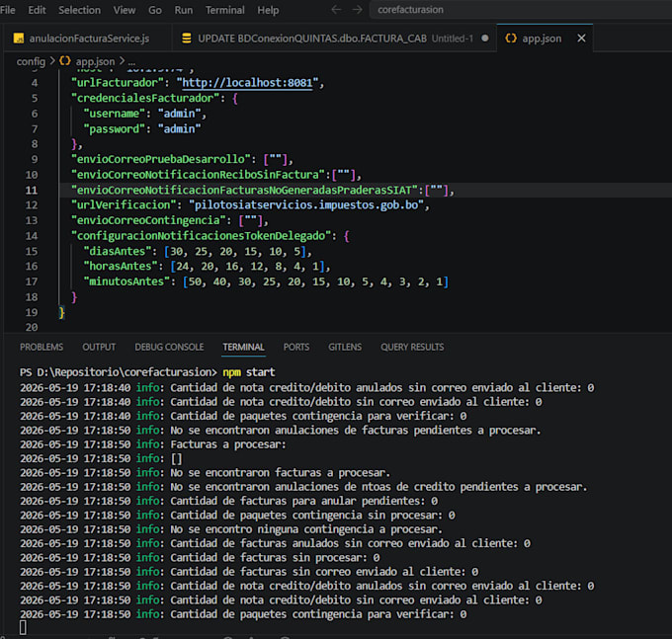Viewport: 672px width, 639px height.
Task: Switch to the QUERY RESULTS tab
Action: pos(412,347)
